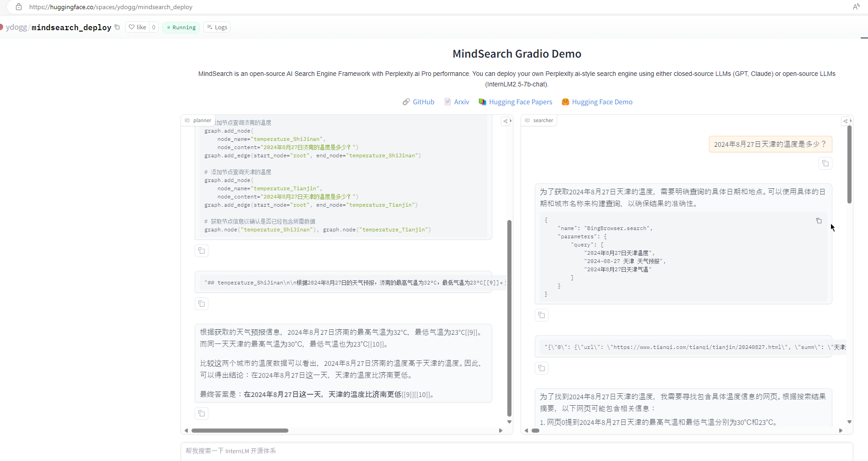The width and height of the screenshot is (868, 461).
Task: Copy the searcher query reasoning message
Action: coord(542,315)
